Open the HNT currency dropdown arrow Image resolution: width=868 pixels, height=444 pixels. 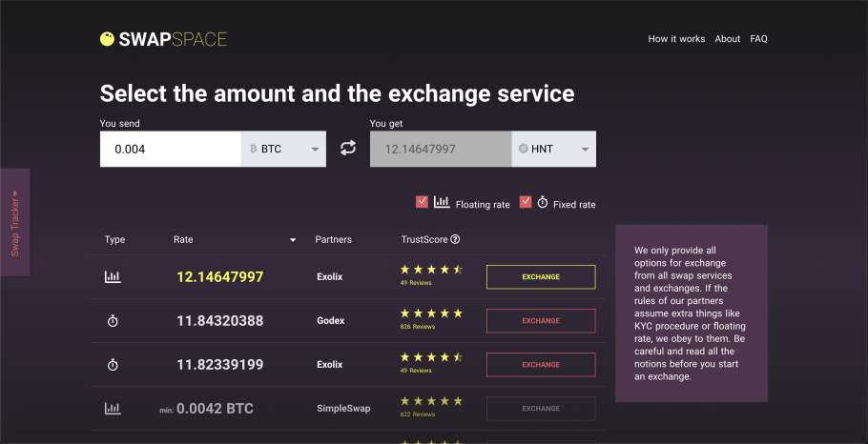[x=585, y=150]
